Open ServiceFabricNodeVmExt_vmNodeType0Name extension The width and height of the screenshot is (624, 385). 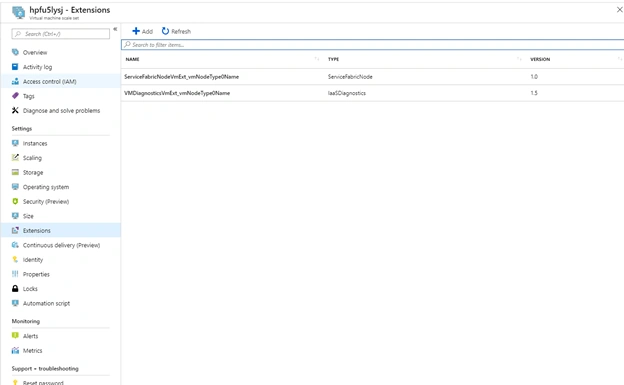pos(181,76)
